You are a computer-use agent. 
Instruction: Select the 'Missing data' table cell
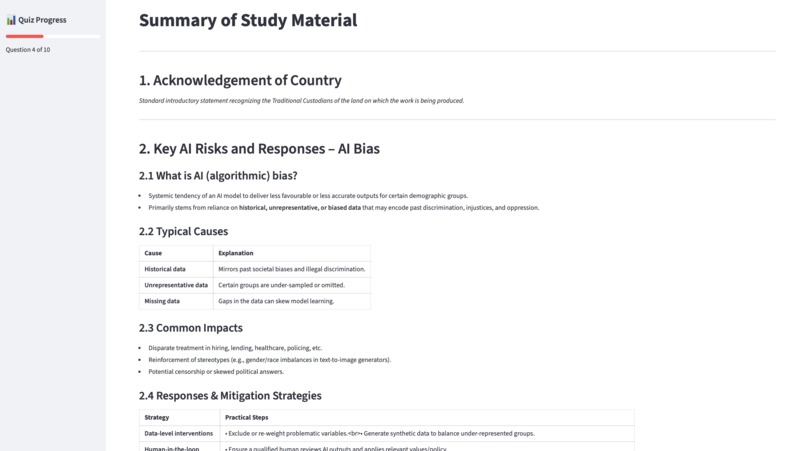[x=176, y=301]
